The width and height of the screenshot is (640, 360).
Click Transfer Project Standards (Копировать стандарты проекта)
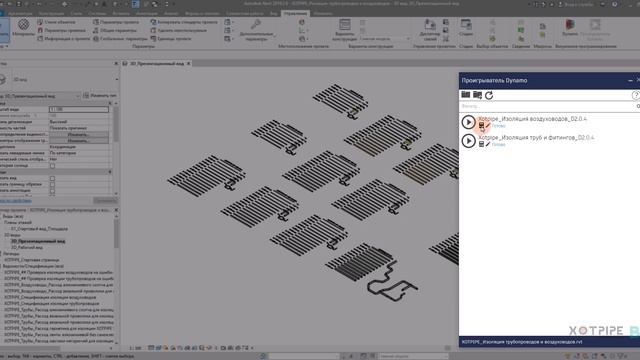tap(184, 22)
